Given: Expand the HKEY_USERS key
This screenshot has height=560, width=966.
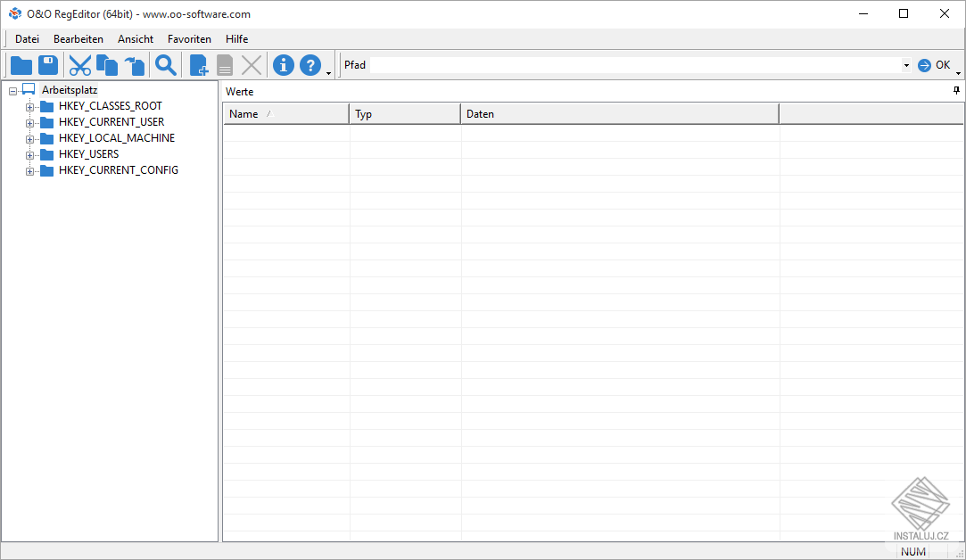Looking at the screenshot, I should [x=29, y=155].
